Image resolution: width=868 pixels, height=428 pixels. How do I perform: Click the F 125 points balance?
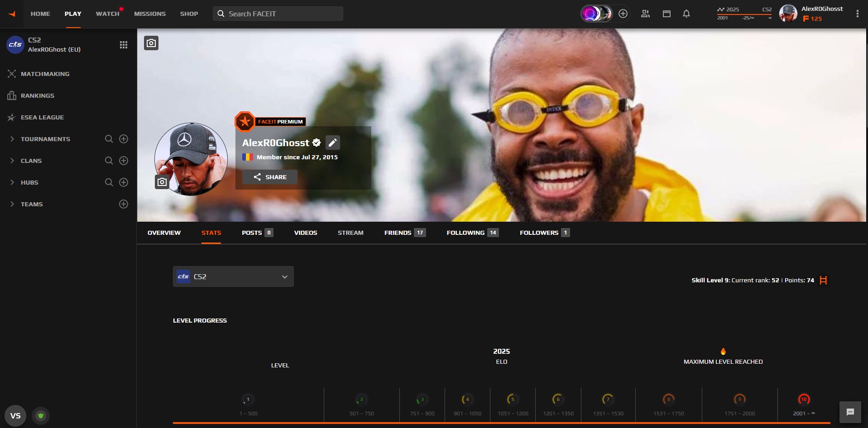point(812,19)
